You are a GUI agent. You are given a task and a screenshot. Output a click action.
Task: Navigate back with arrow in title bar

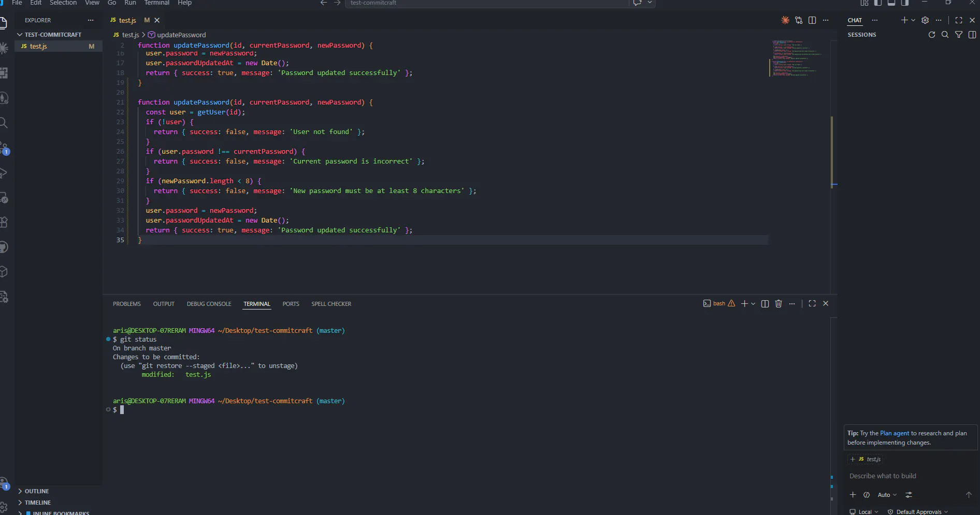coord(324,3)
